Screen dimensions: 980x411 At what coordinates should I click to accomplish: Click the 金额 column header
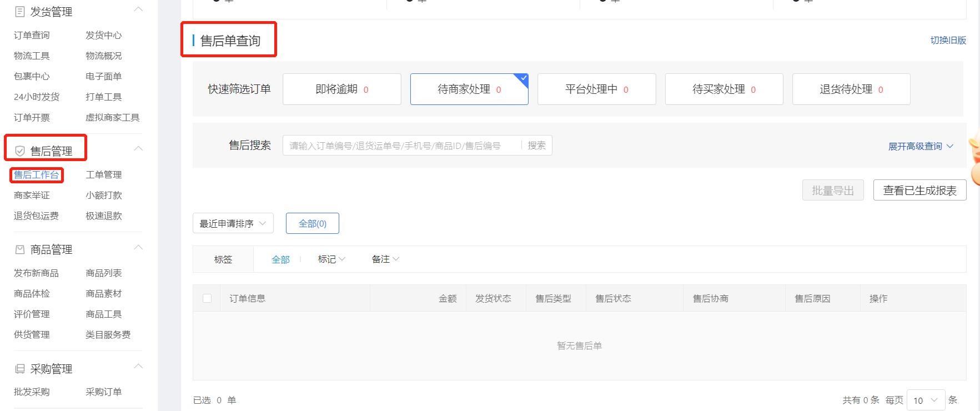pyautogui.click(x=448, y=298)
